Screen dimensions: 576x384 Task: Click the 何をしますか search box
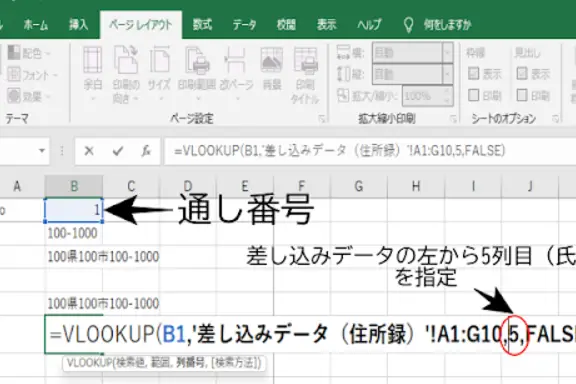tap(447, 25)
